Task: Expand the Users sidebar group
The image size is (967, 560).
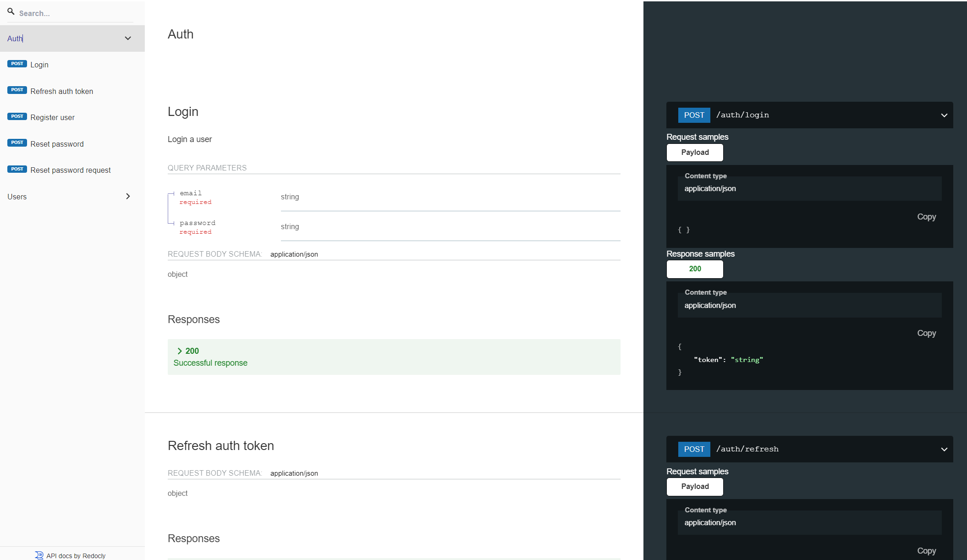Action: (x=128, y=197)
